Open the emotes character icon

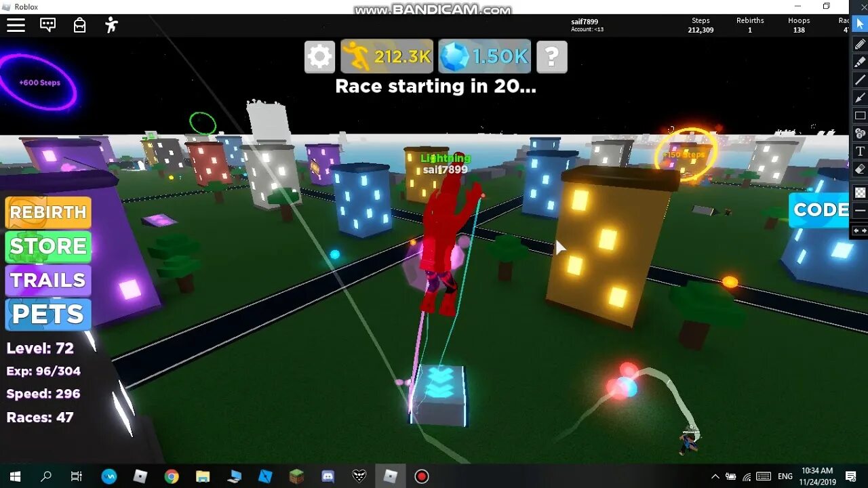[111, 26]
